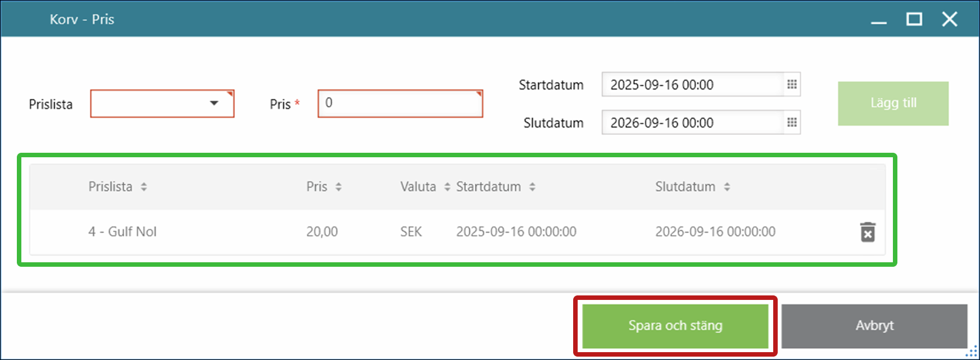Focus the Pris input field
This screenshot has height=360, width=980.
[400, 103]
